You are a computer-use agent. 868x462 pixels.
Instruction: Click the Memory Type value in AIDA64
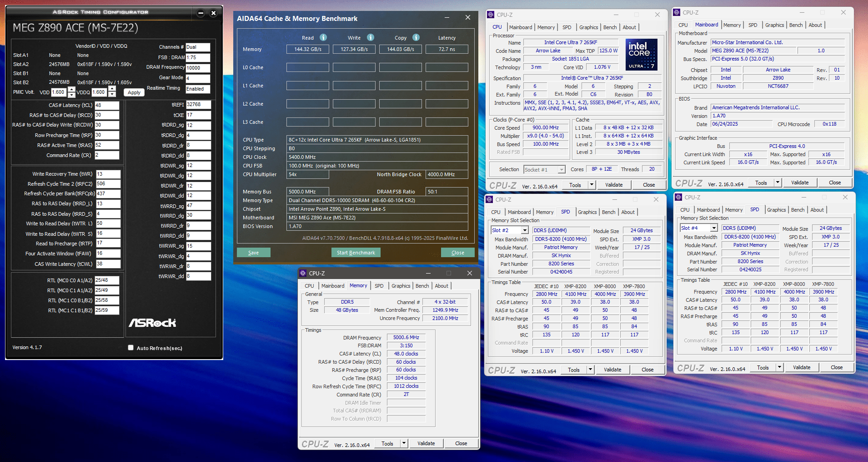click(x=377, y=200)
